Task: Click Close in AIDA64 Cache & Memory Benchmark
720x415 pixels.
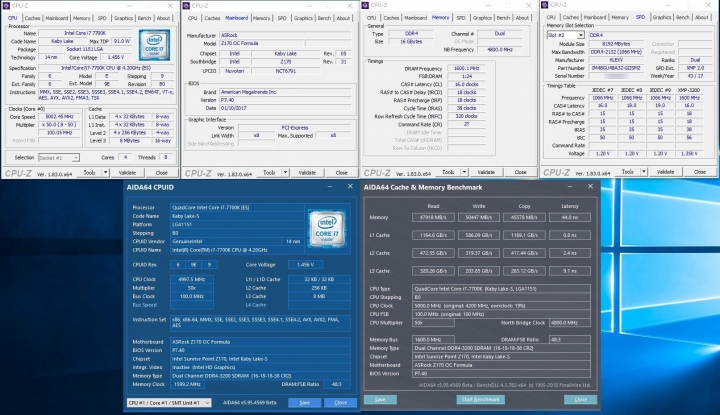Action: click(x=580, y=399)
